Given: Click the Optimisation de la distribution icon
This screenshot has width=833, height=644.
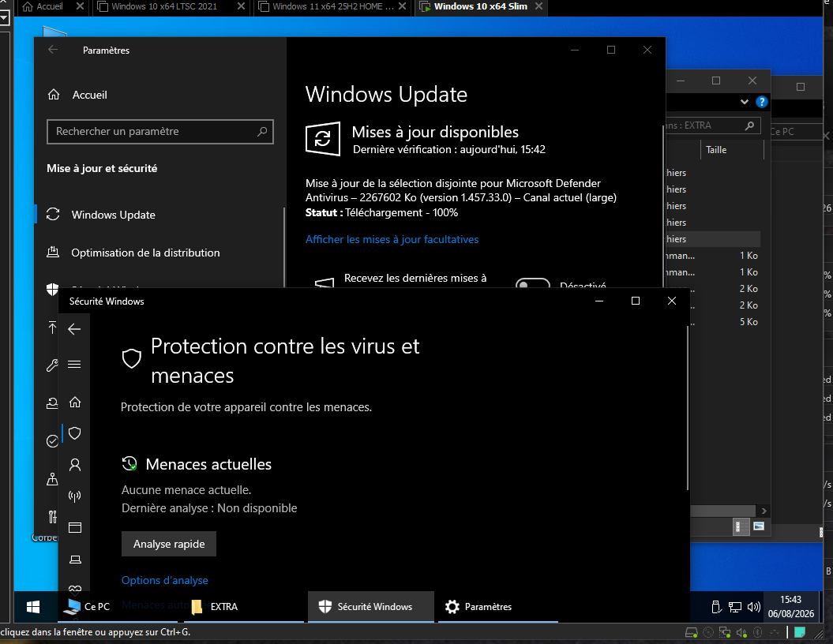Looking at the screenshot, I should point(53,253).
